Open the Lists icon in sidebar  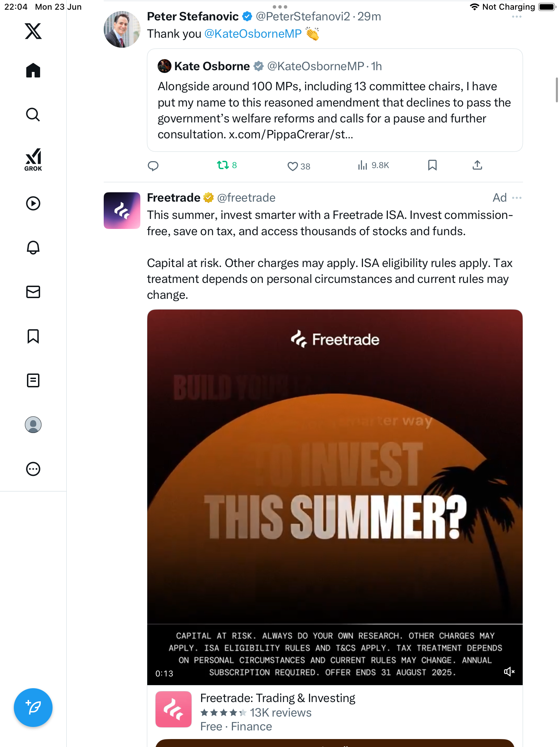[33, 380]
